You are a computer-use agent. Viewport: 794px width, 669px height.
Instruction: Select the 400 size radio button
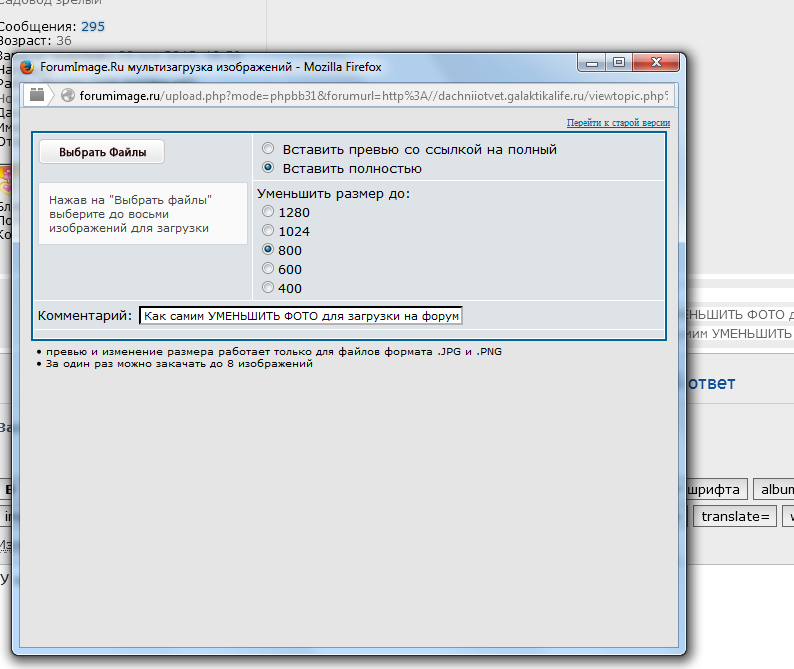[x=267, y=288]
